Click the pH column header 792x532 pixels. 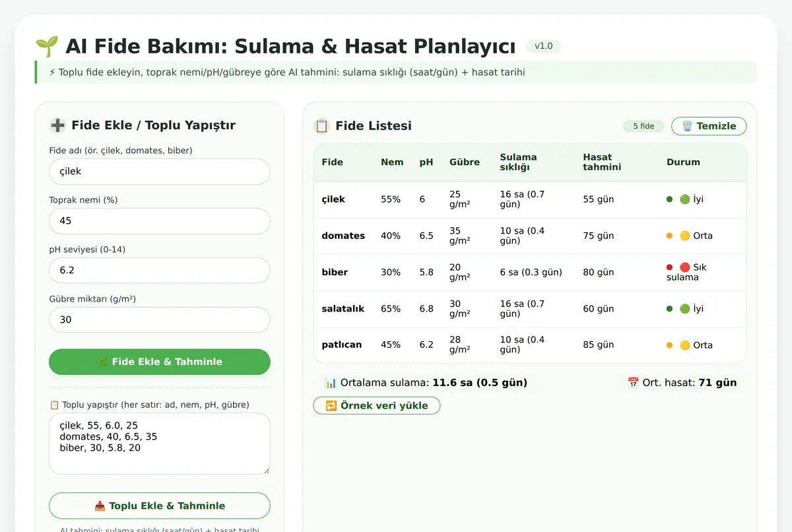426,162
